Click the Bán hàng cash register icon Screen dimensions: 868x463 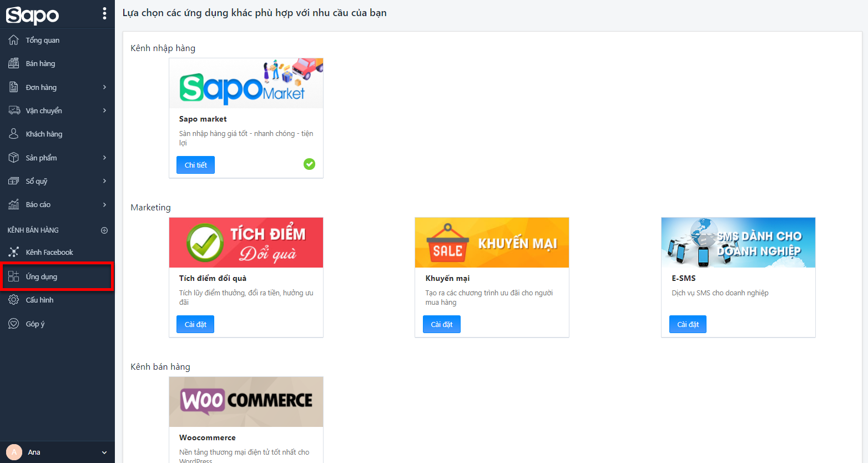pos(14,63)
